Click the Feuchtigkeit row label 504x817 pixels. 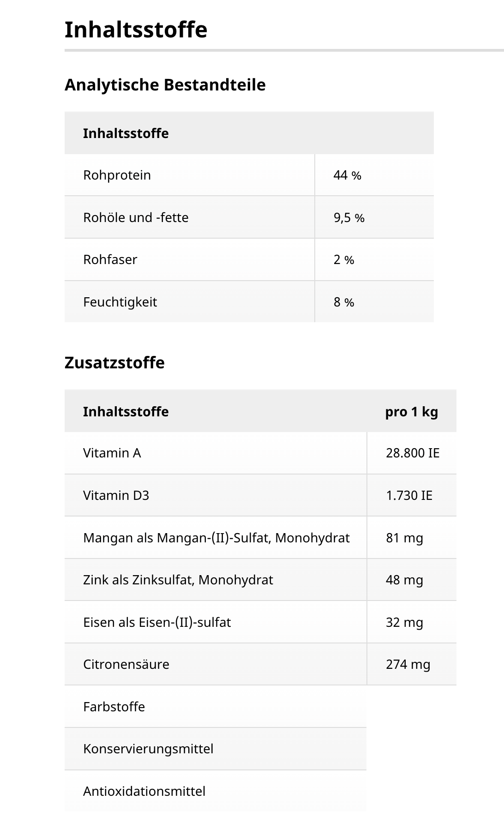pyautogui.click(x=120, y=302)
